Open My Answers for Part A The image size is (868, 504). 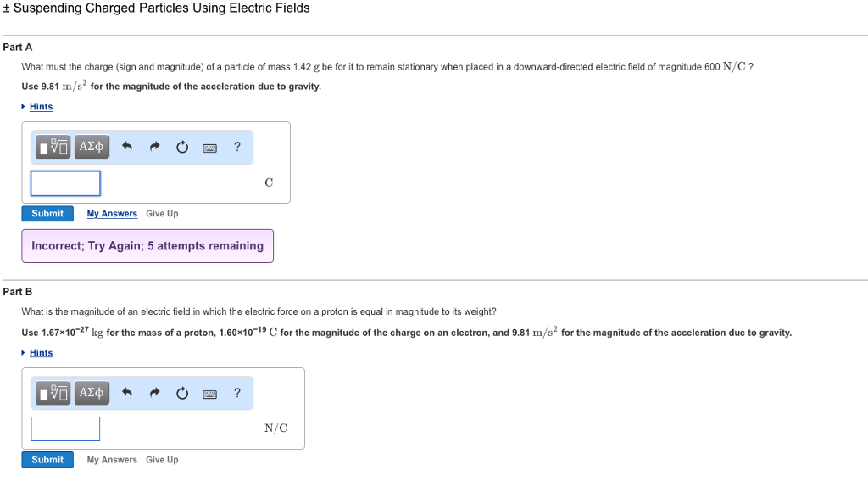coord(111,213)
